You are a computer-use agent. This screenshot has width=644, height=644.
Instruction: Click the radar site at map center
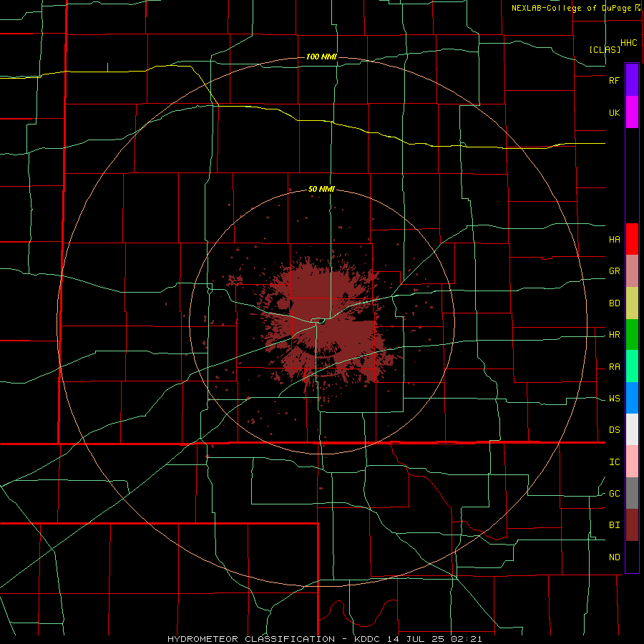[x=322, y=322]
